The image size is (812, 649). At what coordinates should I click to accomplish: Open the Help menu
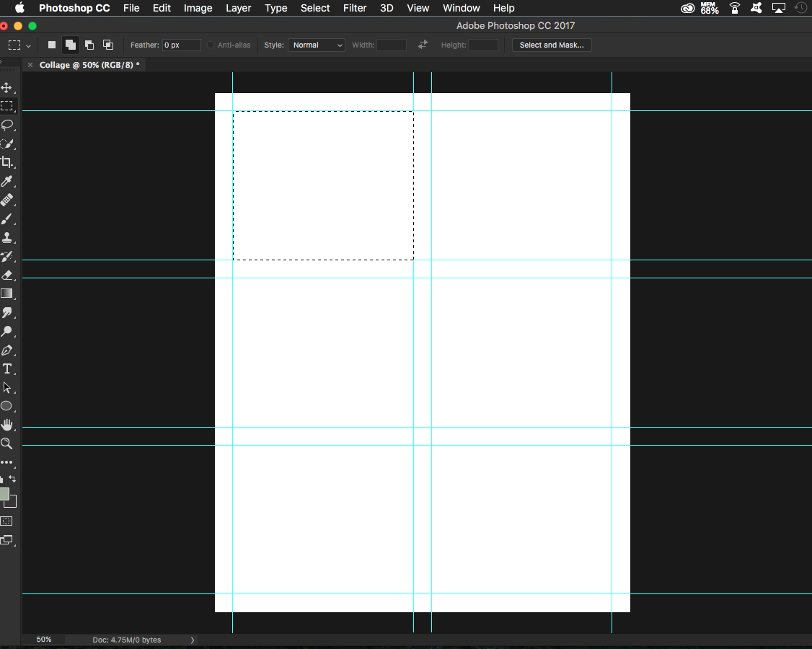click(x=504, y=8)
